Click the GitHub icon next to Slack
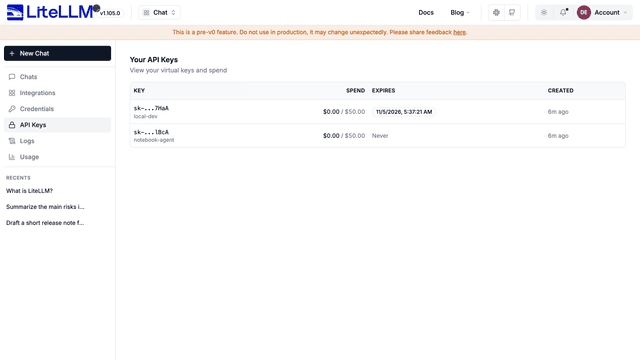The width and height of the screenshot is (640, 360). click(x=512, y=13)
